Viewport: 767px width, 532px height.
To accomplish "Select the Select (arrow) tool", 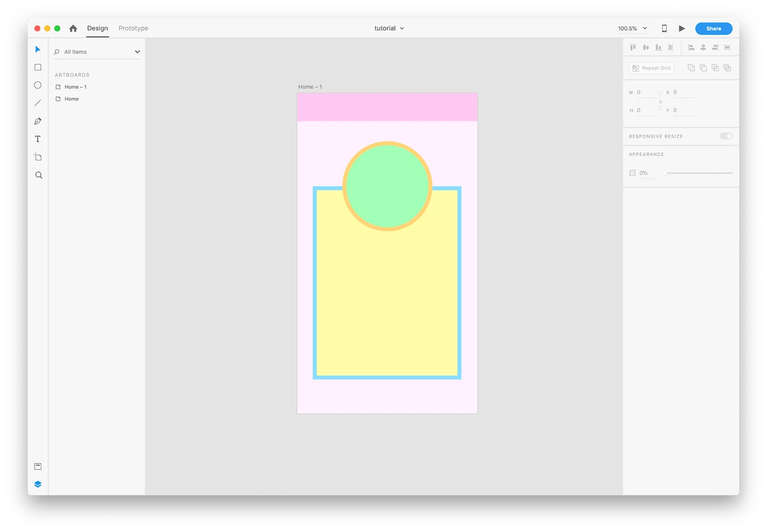I will tap(38, 49).
